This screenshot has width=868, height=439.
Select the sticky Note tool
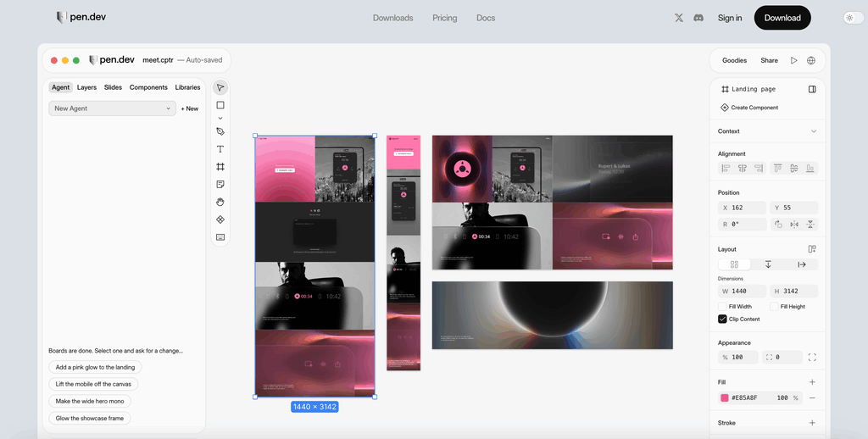pos(220,185)
